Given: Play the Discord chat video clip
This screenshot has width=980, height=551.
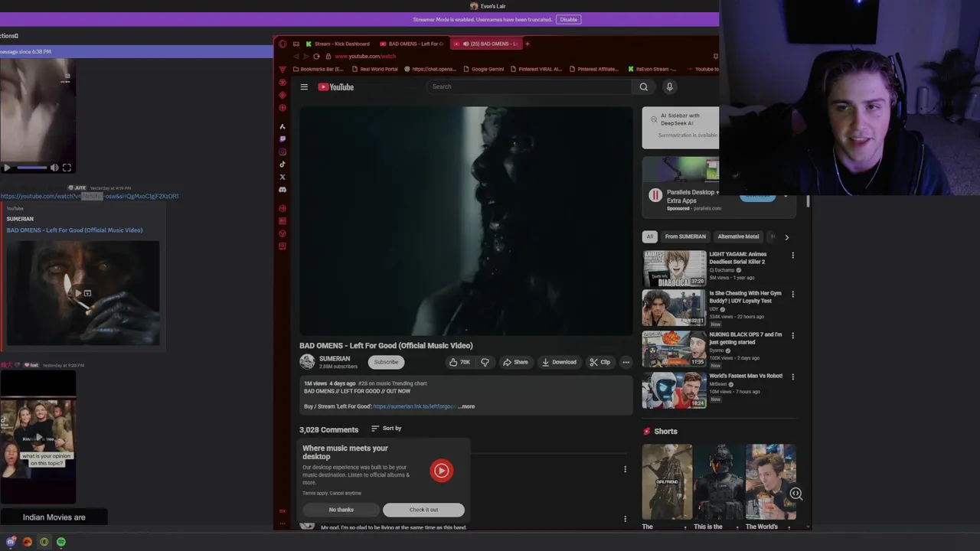Looking at the screenshot, I should coord(7,168).
